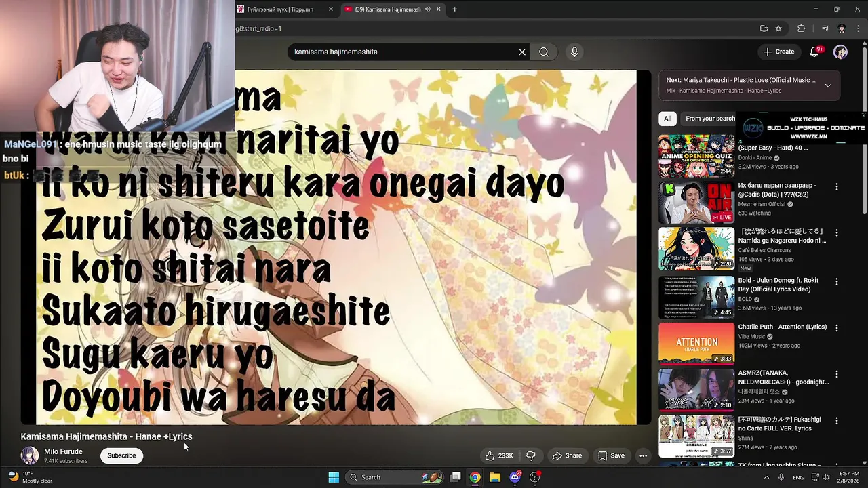This screenshot has height=488, width=868.
Task: Open Task View on taskbar
Action: pos(456,477)
